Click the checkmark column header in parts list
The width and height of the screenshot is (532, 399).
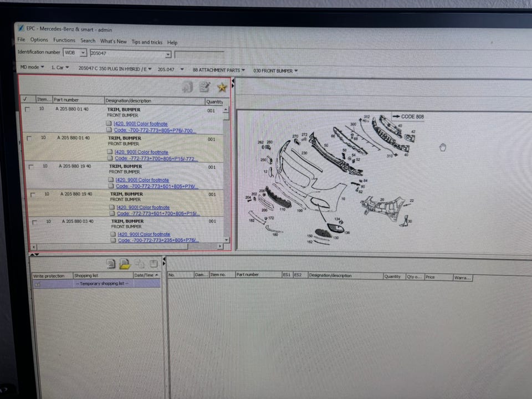[x=28, y=99]
